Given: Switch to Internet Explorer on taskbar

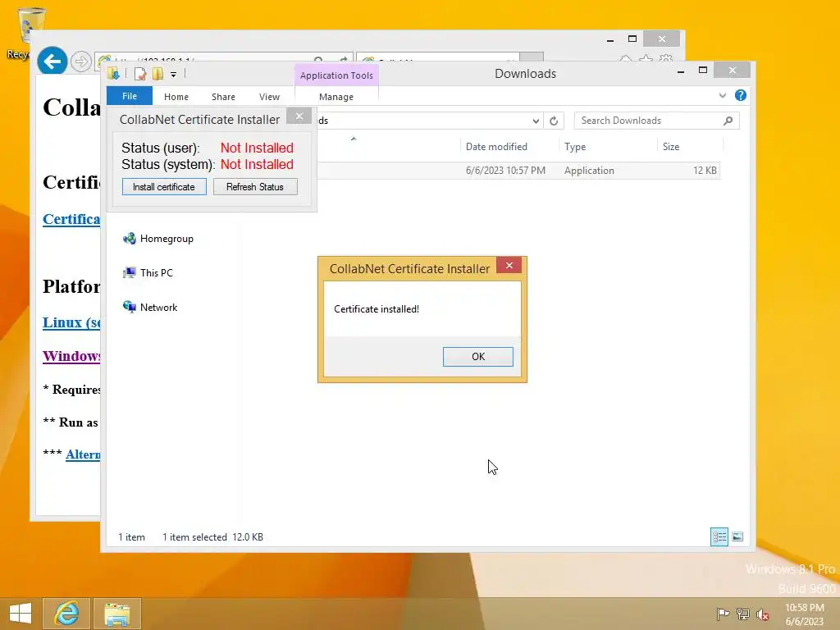Looking at the screenshot, I should click(x=66, y=614).
